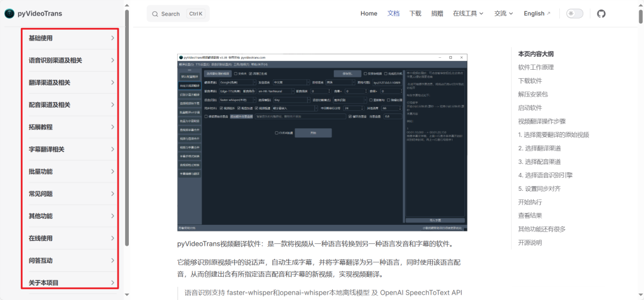
Task: Click the page vertical scrollbar thumb
Action: (x=640, y=17)
